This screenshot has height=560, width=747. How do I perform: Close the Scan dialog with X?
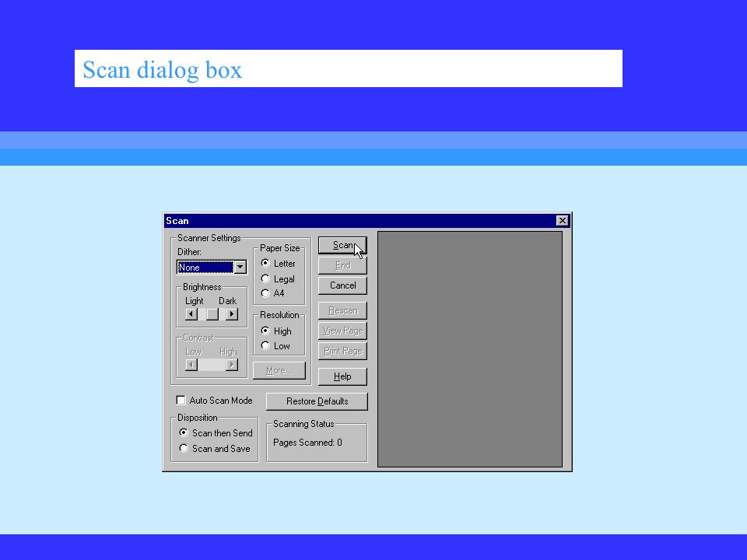tap(562, 220)
